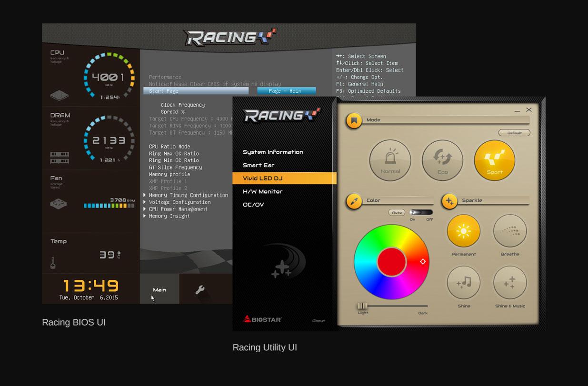This screenshot has width=588, height=386.
Task: Adjust the Light/Dark brightness slider handle
Action: click(362, 306)
